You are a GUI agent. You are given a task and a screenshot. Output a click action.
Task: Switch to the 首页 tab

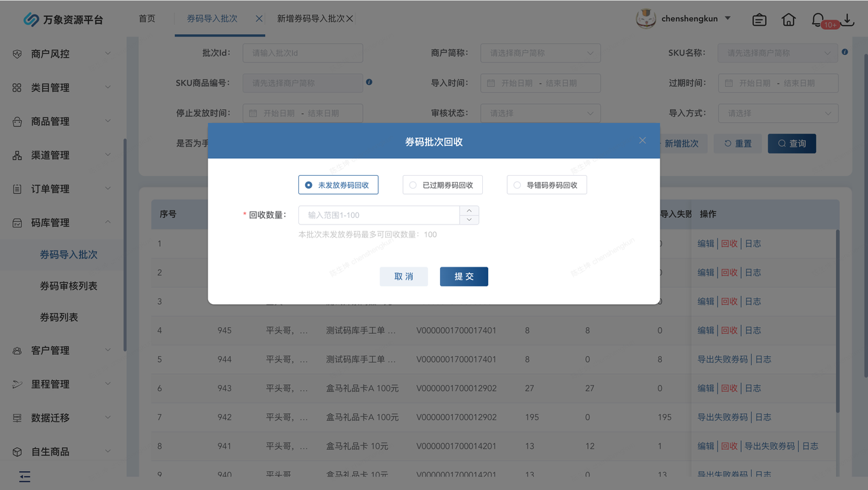[x=147, y=19]
